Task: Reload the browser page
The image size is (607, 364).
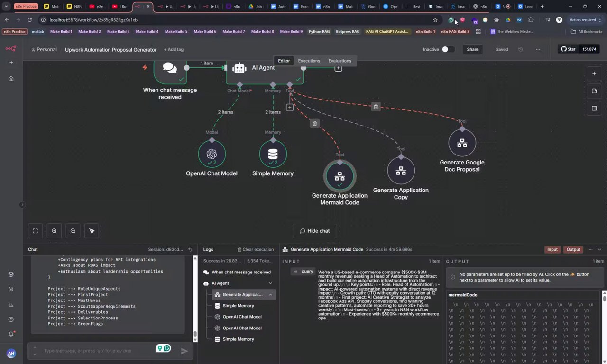Action: (x=29, y=20)
